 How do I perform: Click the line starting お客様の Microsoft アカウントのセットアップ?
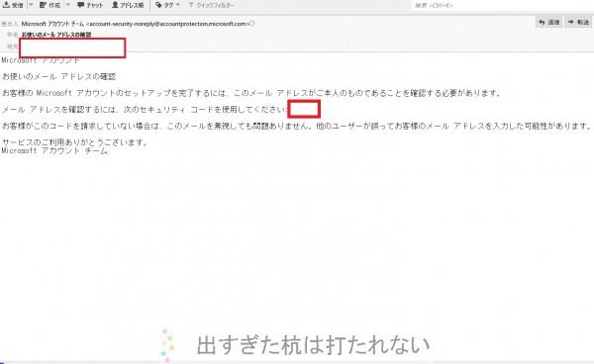click(x=251, y=93)
